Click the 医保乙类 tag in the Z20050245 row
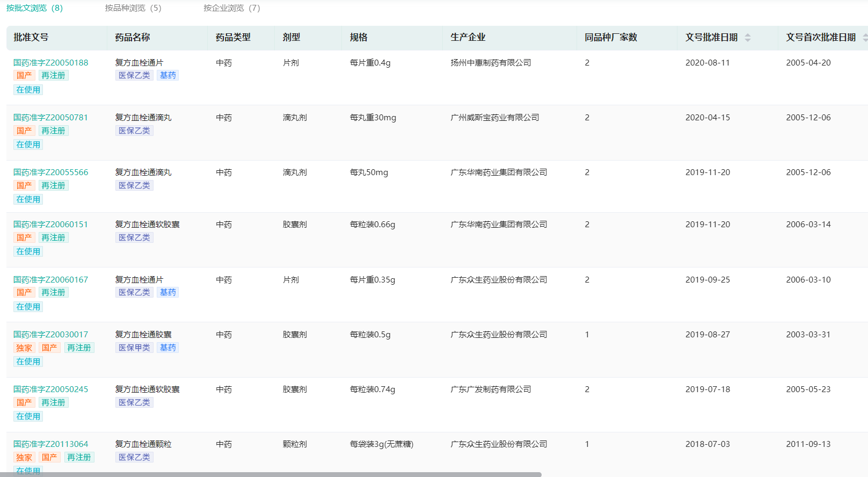Image resolution: width=868 pixels, height=477 pixels. 135,402
